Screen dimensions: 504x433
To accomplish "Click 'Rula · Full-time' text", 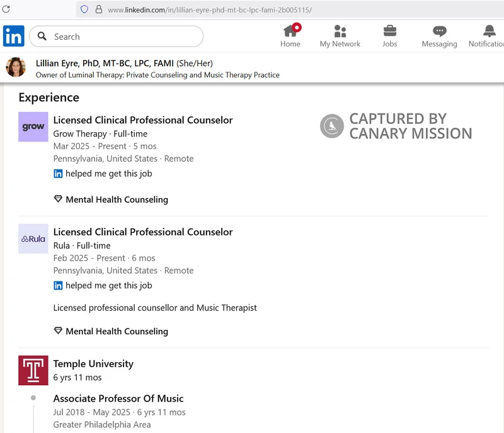I will point(82,245).
